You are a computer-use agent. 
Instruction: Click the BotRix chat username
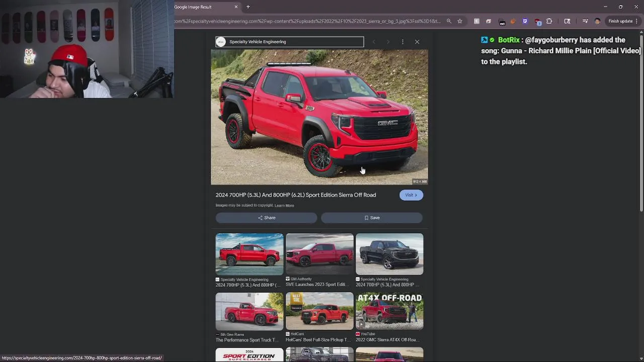(509, 40)
